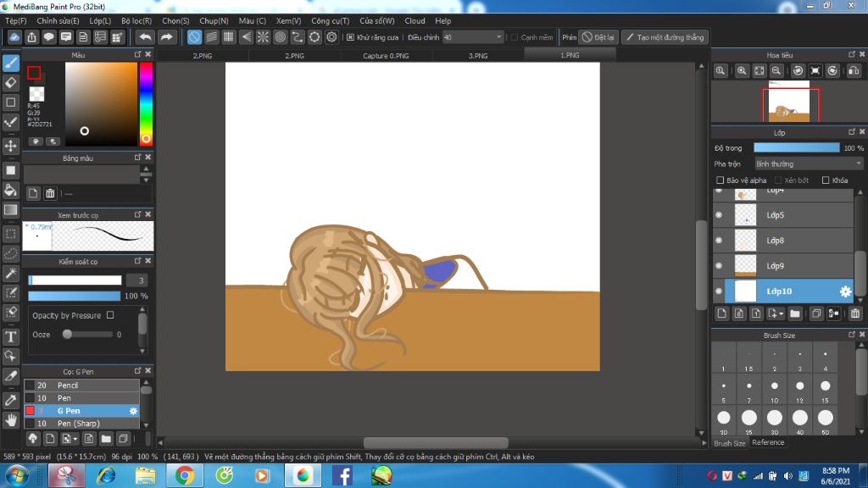Hide the Lớp5 layer
Image resolution: width=868 pixels, height=488 pixels.
(x=719, y=214)
